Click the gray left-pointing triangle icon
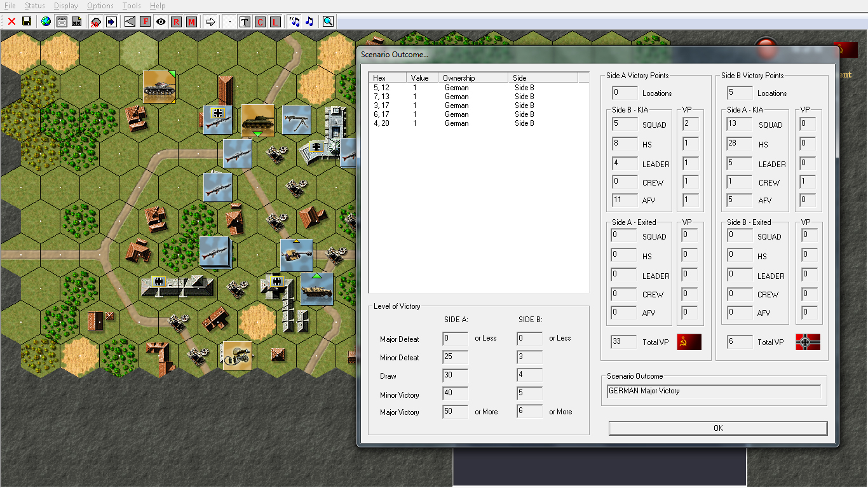 (130, 22)
